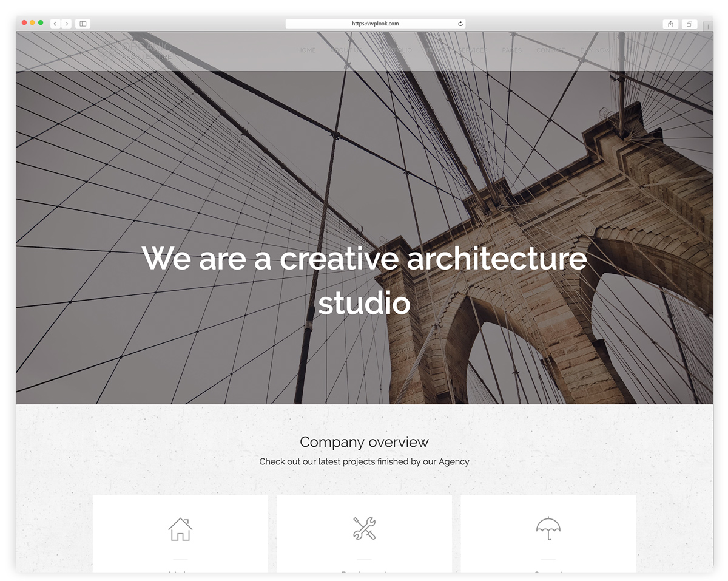This screenshot has height=581, width=728.
Task: Open the ABOUT US menu item
Action: [346, 50]
